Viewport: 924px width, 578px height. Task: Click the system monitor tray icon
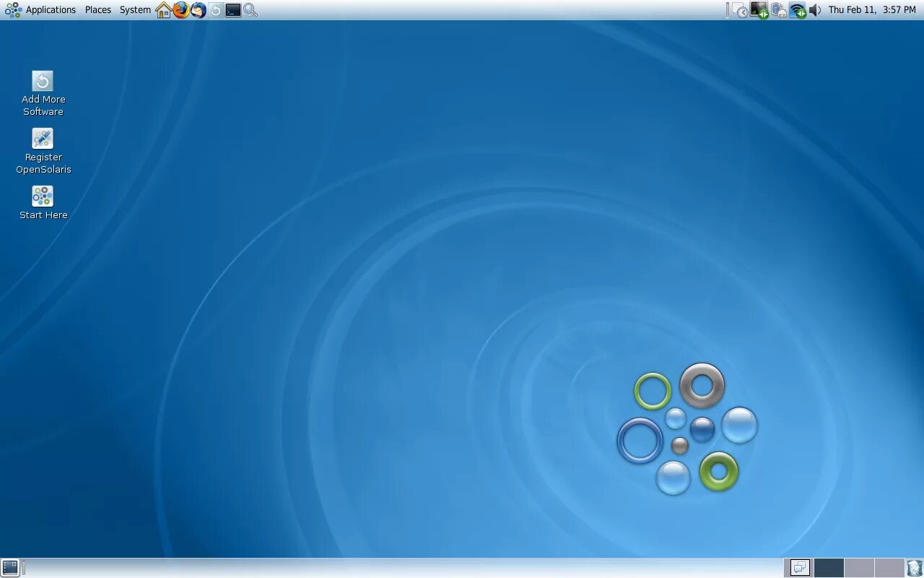click(759, 10)
